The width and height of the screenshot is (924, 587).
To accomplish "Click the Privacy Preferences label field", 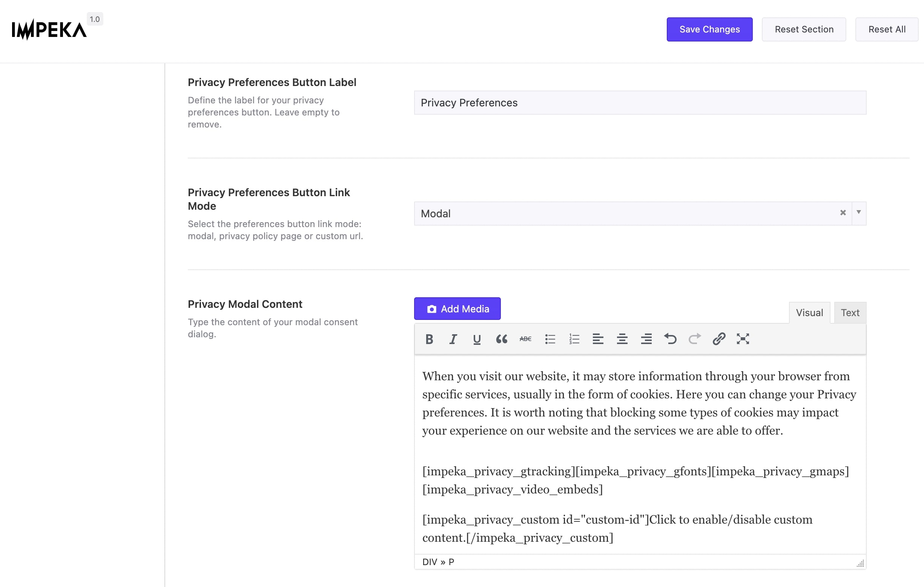I will pos(640,103).
